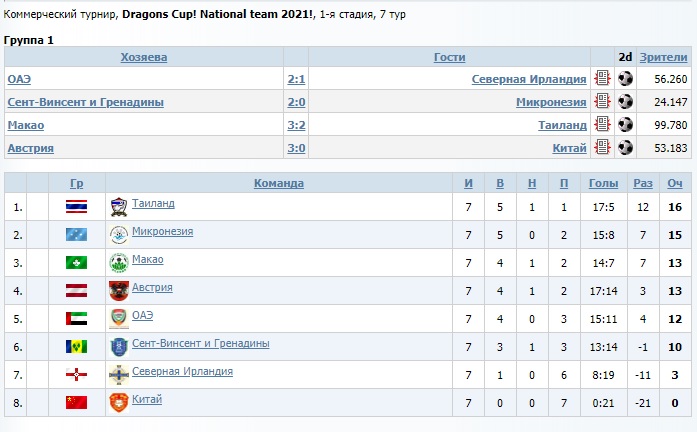Sort by Зрители column header
This screenshot has height=432, width=697.
click(663, 57)
